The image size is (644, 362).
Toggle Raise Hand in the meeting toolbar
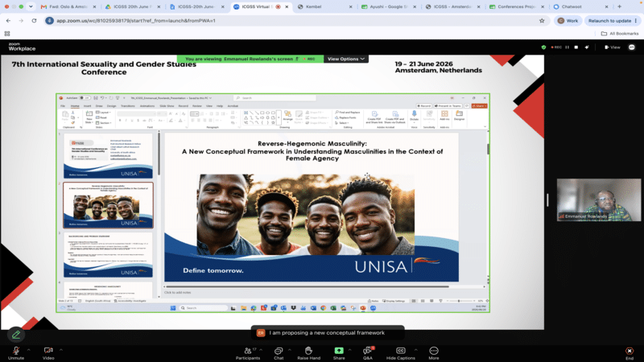(308, 352)
